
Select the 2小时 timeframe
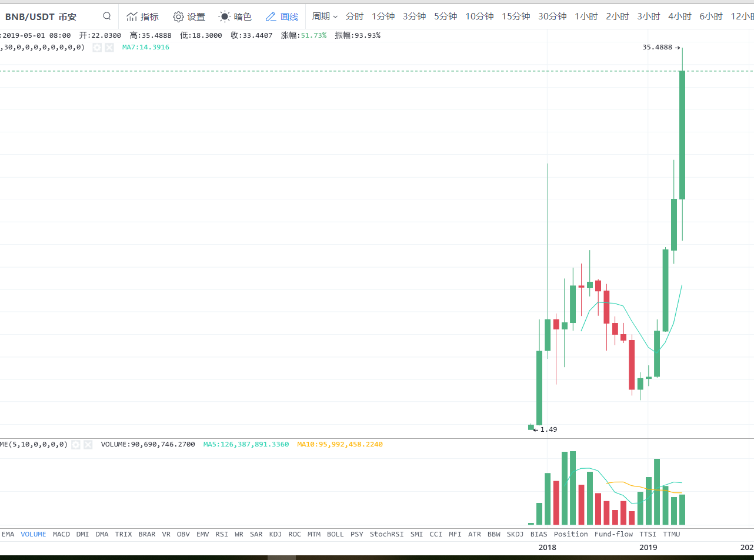pyautogui.click(x=618, y=16)
